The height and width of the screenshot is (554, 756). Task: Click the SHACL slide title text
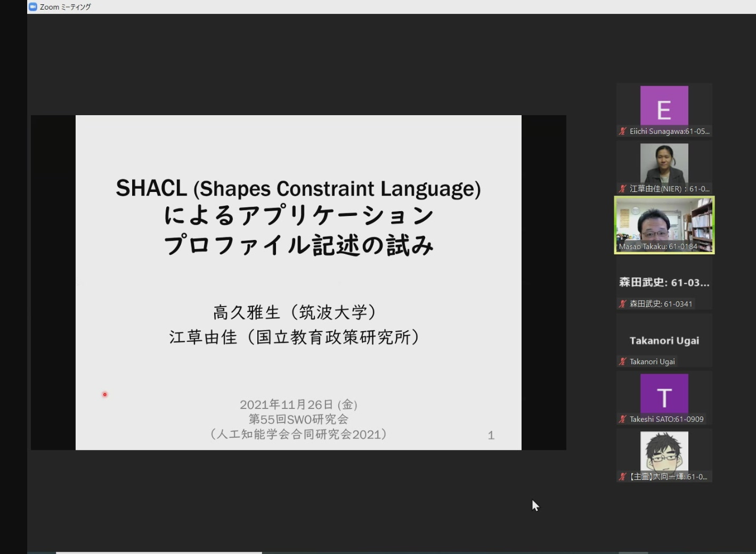298,189
